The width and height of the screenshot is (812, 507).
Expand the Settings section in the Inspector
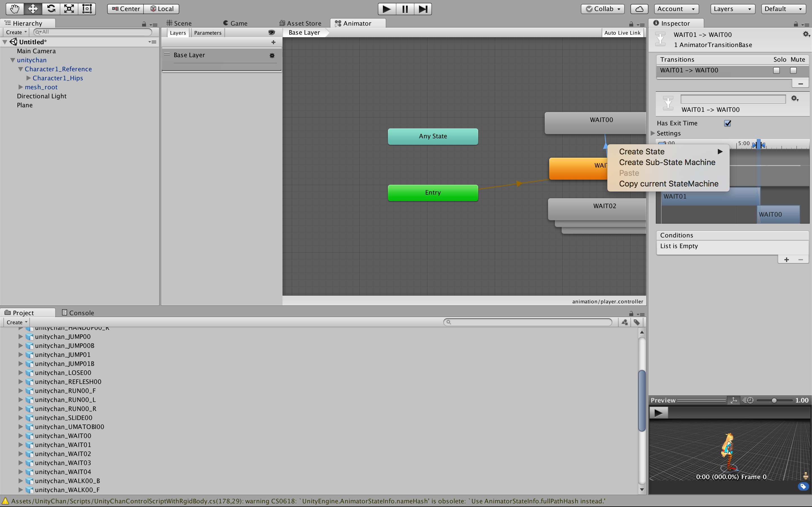coord(653,133)
